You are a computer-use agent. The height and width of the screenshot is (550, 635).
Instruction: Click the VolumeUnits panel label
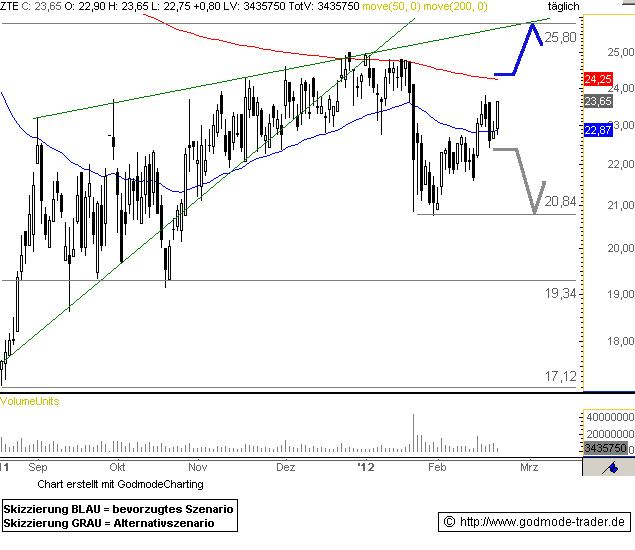point(30,401)
